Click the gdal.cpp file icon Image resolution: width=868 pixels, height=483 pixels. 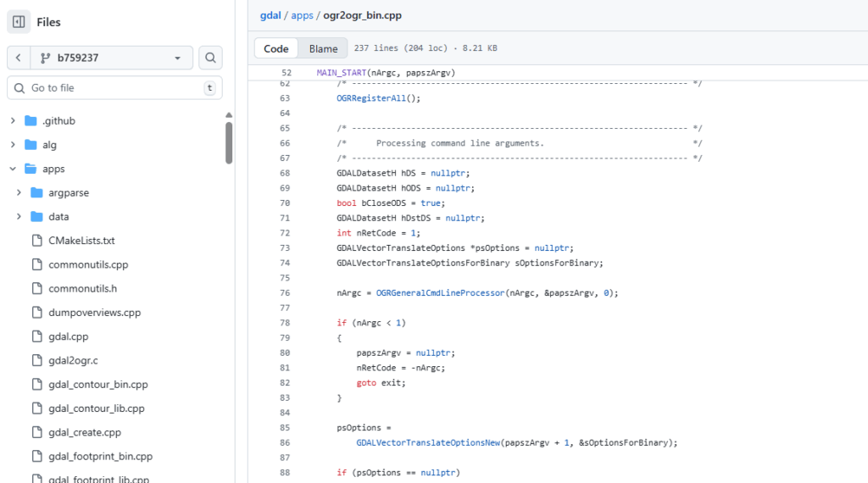point(37,336)
